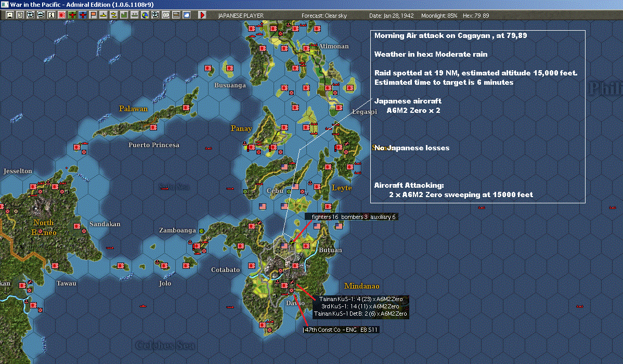Click the gray ship with arrows icon
Image resolution: width=623 pixels, height=364 pixels.
click(x=134, y=15)
